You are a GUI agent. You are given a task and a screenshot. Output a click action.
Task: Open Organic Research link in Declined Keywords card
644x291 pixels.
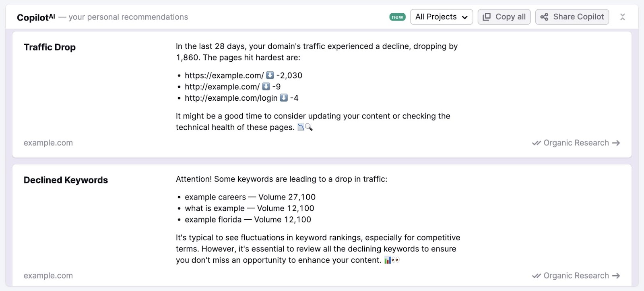(x=576, y=276)
